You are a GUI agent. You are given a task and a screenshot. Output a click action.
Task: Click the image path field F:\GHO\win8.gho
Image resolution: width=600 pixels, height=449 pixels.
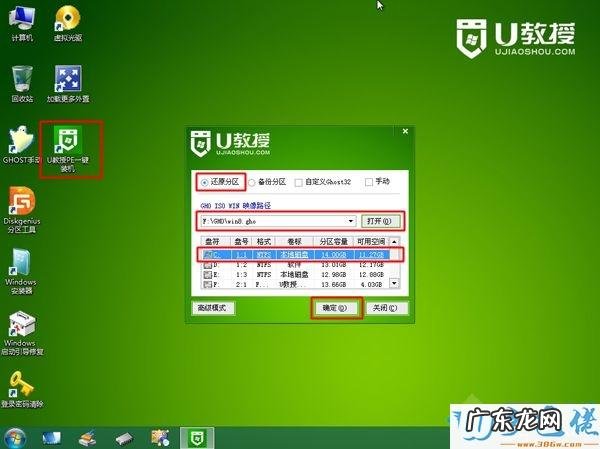pyautogui.click(x=278, y=221)
